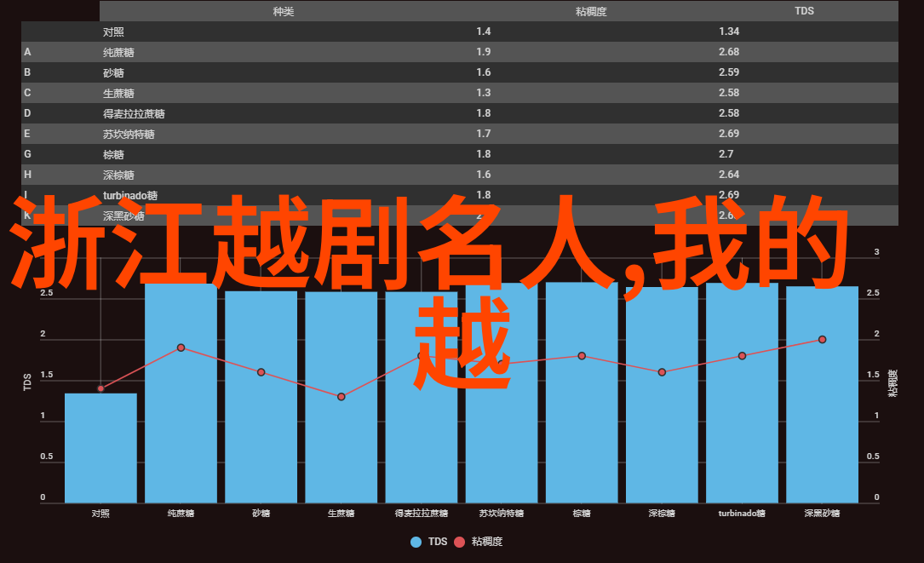Click the 种类 table column header

[284, 11]
